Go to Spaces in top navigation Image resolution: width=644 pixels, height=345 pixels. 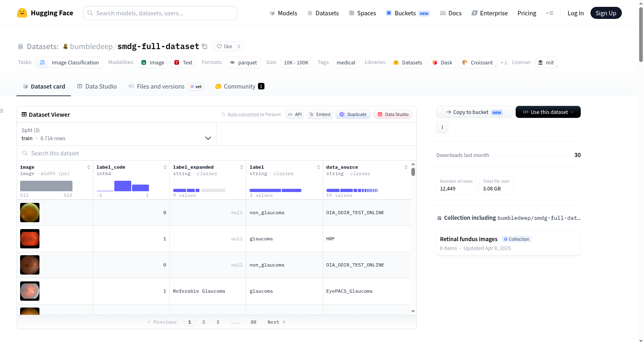(363, 13)
